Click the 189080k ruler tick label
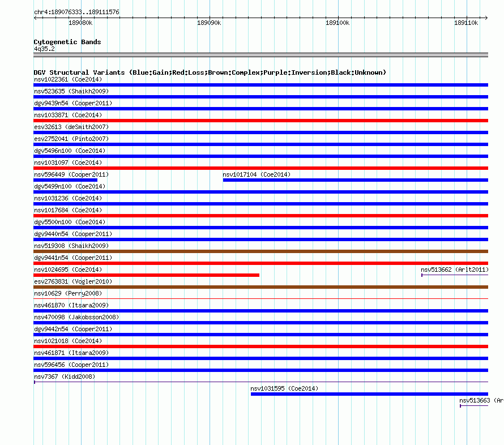 click(80, 23)
